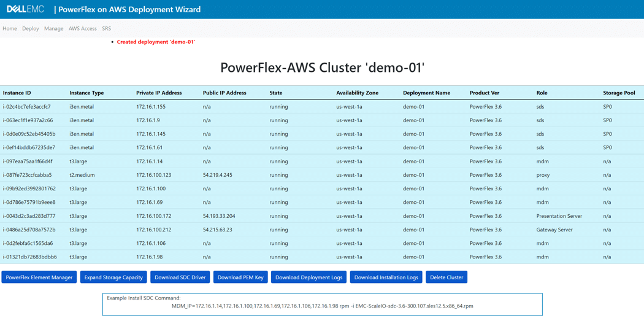Select instance ID i-02c4bc7efe3accfc7
Screen dimensions: 644x318
[27, 107]
